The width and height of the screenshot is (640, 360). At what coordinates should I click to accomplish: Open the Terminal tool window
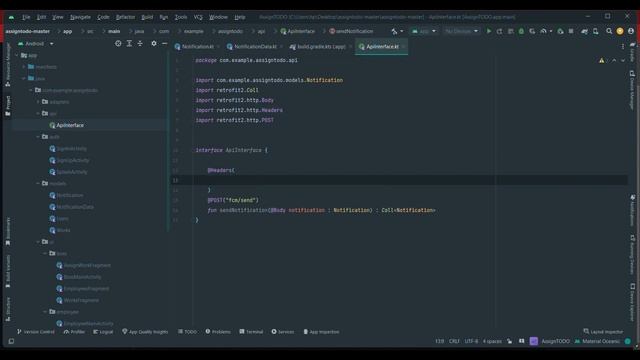251,332
